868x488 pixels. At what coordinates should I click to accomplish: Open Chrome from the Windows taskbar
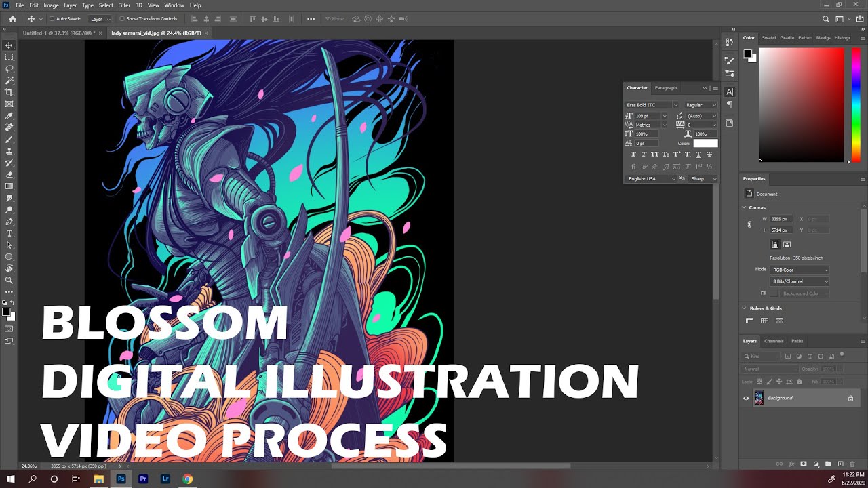187,479
